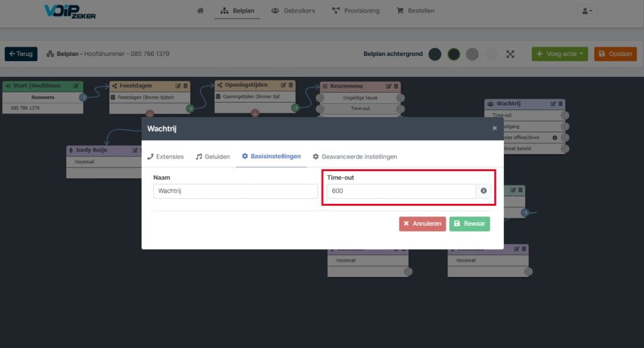Delete the bottom-right Voicemail node

click(524, 249)
